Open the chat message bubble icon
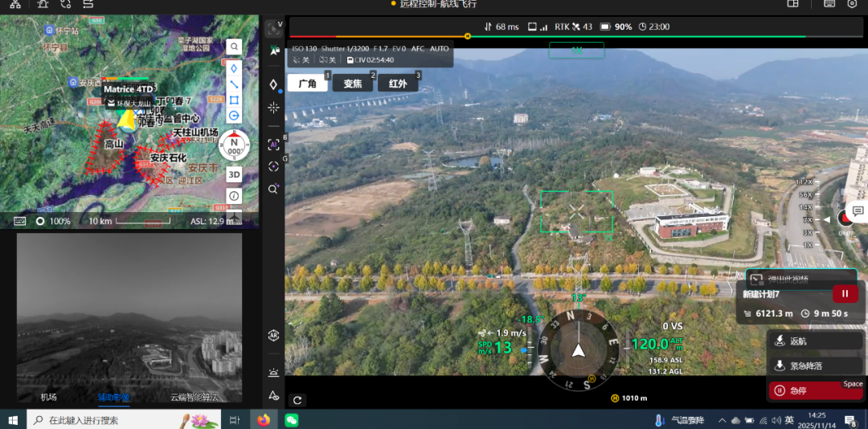 tap(858, 211)
